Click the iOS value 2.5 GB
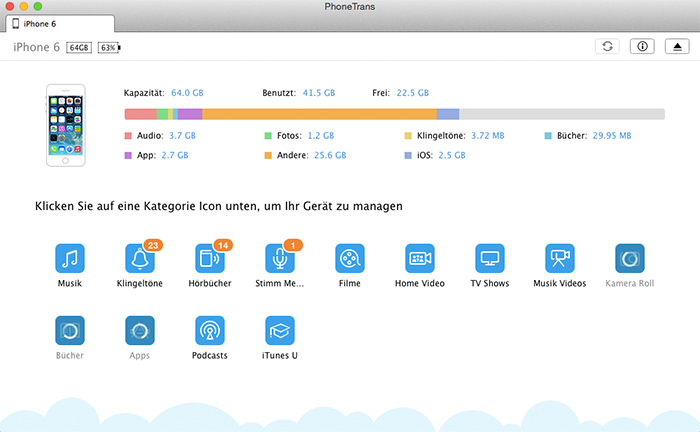This screenshot has width=700, height=432. point(452,155)
